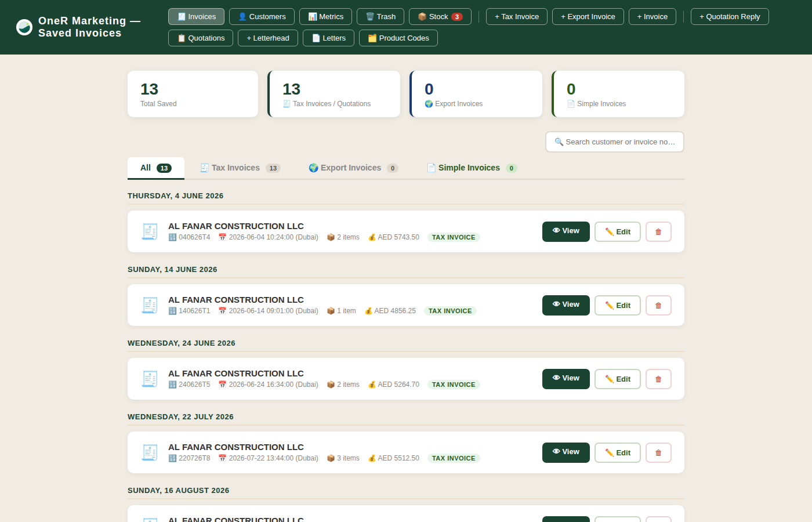Image resolution: width=812 pixels, height=522 pixels.
Task: Click the receipt icon for invoice 040626T4
Action: pos(150,231)
